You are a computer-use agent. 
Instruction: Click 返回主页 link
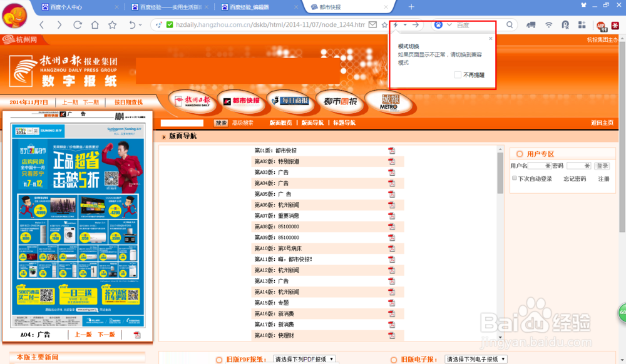[x=602, y=123]
